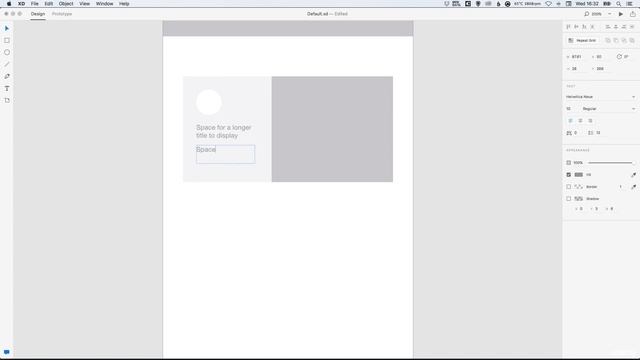Click the character spacing icon

pyautogui.click(x=569, y=133)
